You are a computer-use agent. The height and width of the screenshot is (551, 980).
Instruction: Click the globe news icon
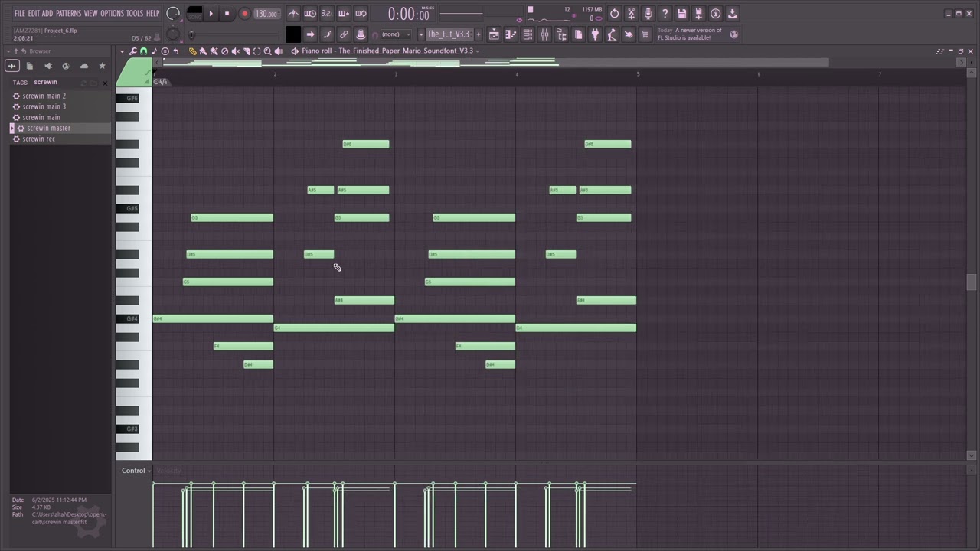click(x=734, y=34)
